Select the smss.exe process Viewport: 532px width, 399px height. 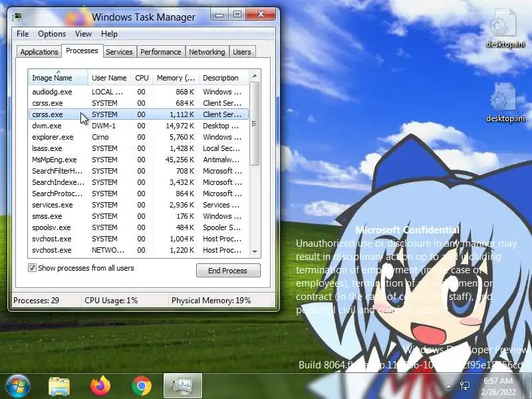pyautogui.click(x=138, y=216)
